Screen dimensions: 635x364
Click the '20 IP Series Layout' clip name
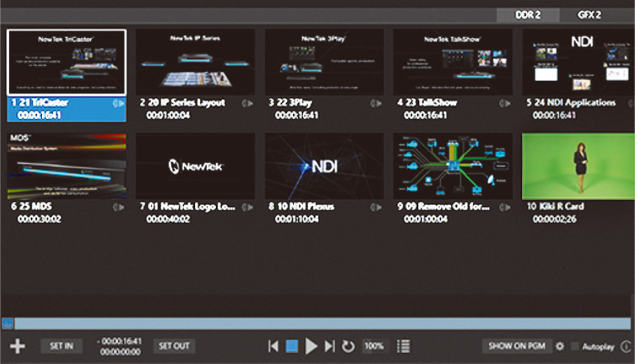coord(186,103)
